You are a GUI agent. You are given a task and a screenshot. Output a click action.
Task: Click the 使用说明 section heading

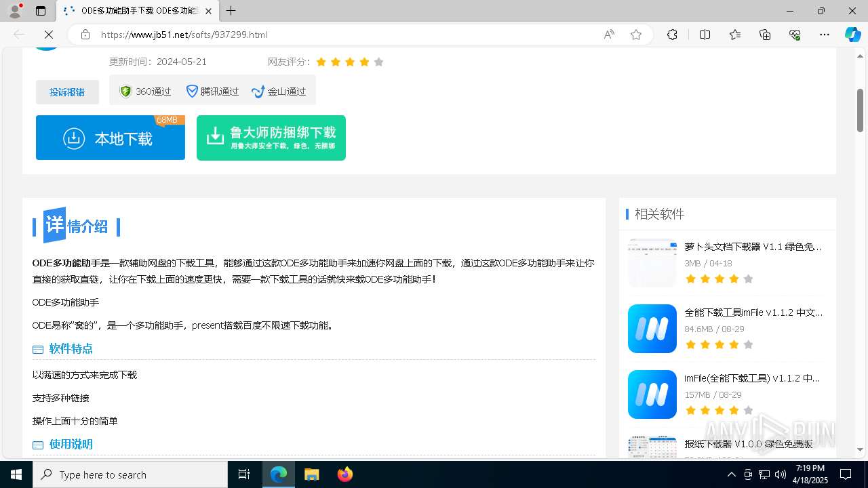point(71,444)
